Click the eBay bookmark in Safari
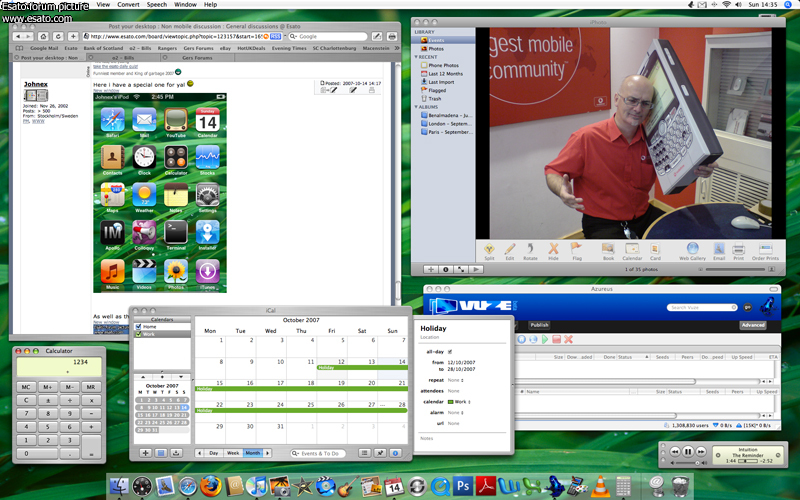Viewport: 800px width, 500px height. 225,48
